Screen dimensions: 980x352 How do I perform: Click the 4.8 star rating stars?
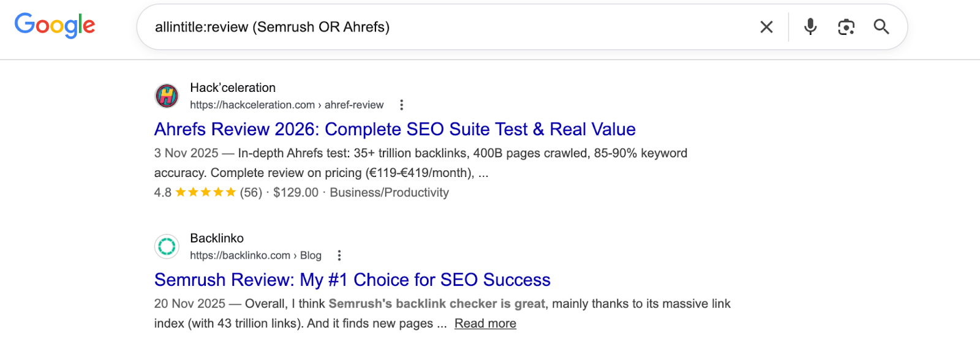(x=205, y=192)
